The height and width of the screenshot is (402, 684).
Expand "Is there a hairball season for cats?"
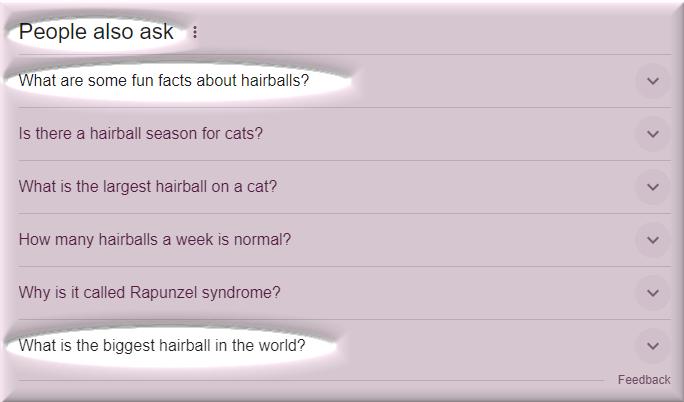[141, 134]
